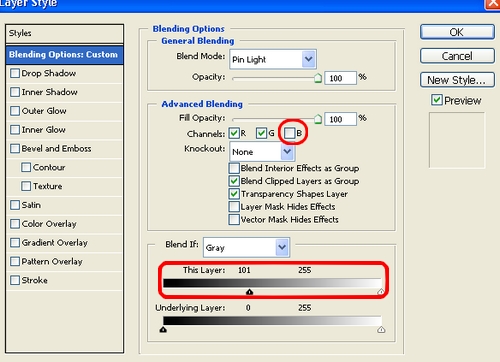The width and height of the screenshot is (500, 362).
Task: Tick the Texture checkbox
Action: [x=26, y=186]
